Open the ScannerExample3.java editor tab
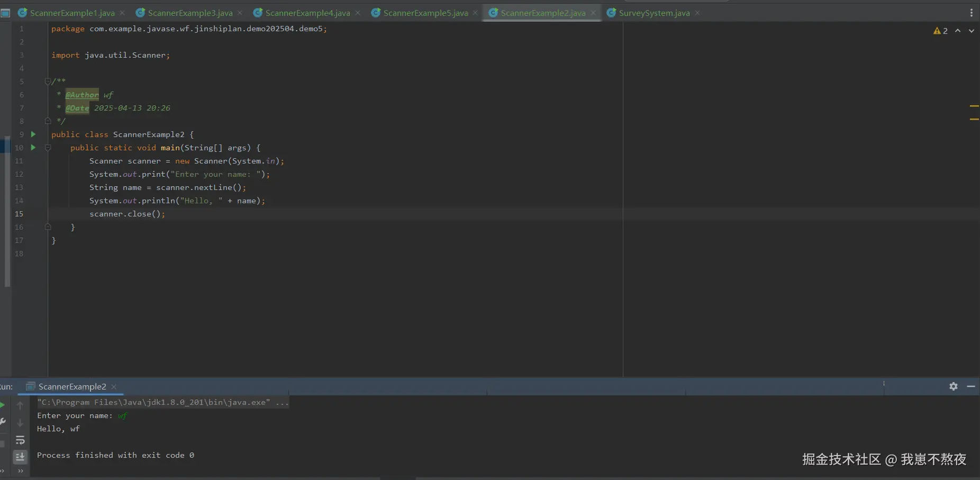Viewport: 980px width, 480px height. pos(190,13)
